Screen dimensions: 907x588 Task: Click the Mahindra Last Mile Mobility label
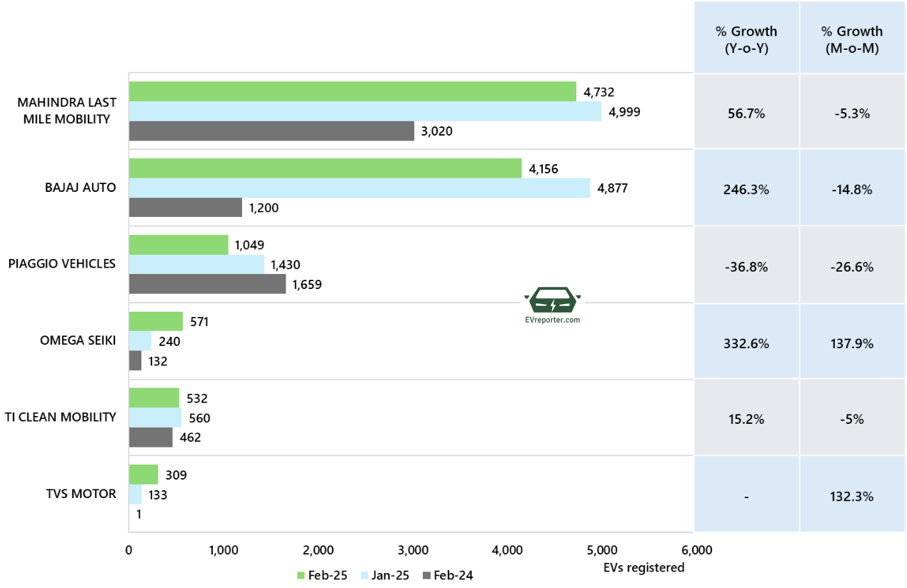point(67,111)
